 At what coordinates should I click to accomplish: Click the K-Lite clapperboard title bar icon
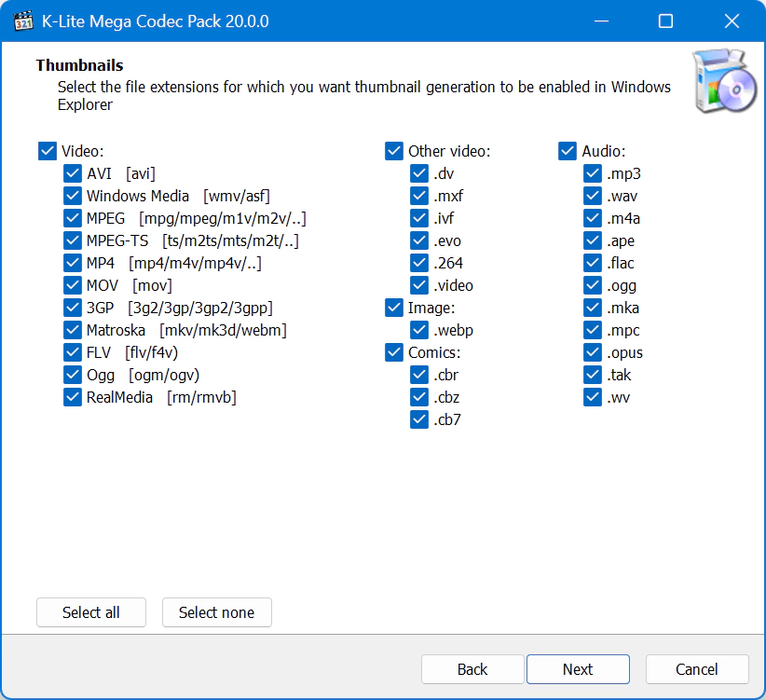23,21
